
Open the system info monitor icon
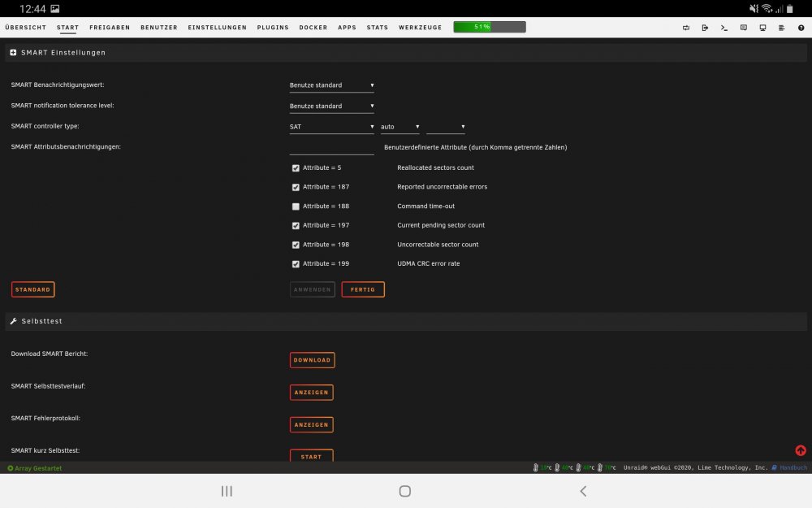[x=762, y=28]
